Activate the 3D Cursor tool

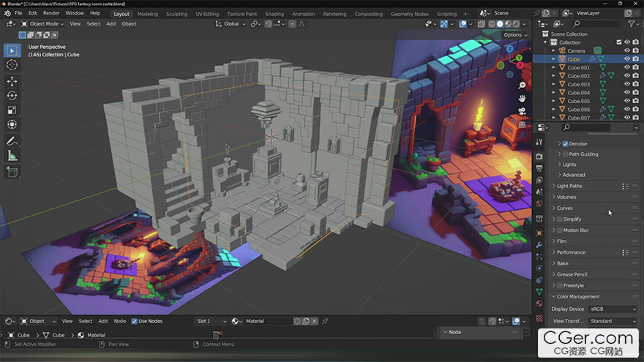click(x=12, y=65)
